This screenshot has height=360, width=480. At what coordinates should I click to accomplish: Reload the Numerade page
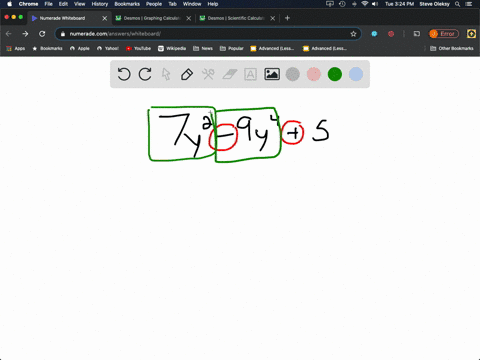pyautogui.click(x=42, y=34)
